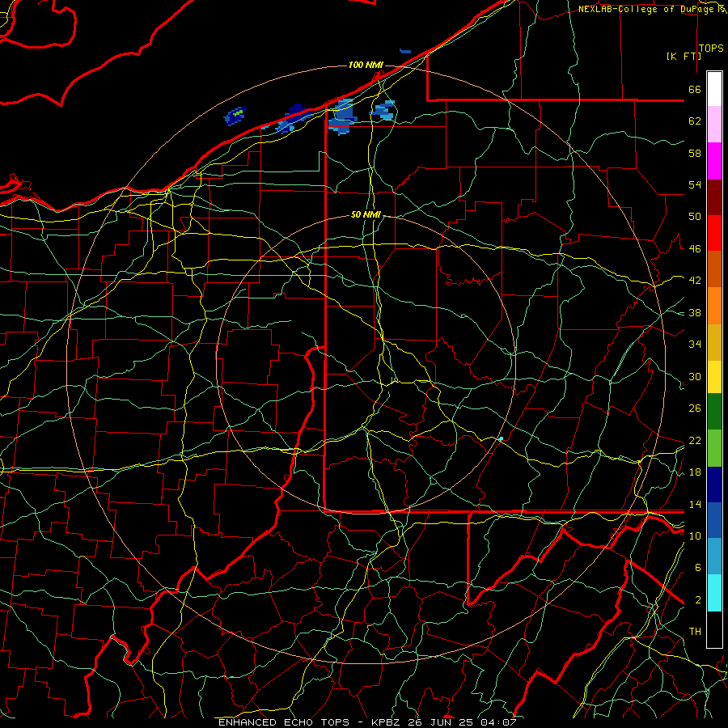Click the 14 legend value
The width and height of the screenshot is (728, 728).
[x=695, y=504]
